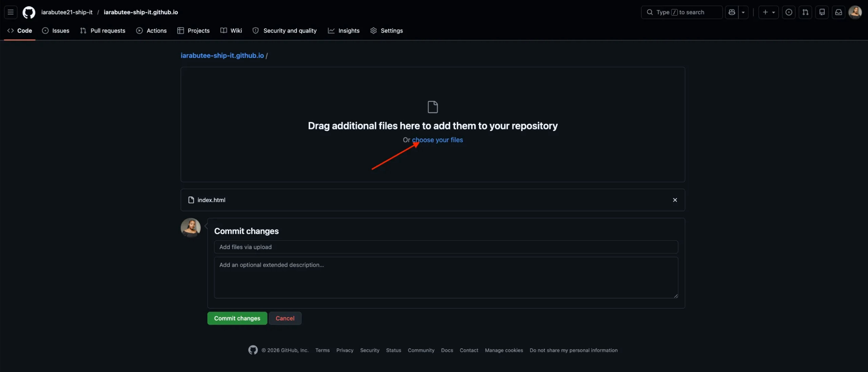The height and width of the screenshot is (372, 868).
Task: Click the search box in header
Action: pos(682,12)
